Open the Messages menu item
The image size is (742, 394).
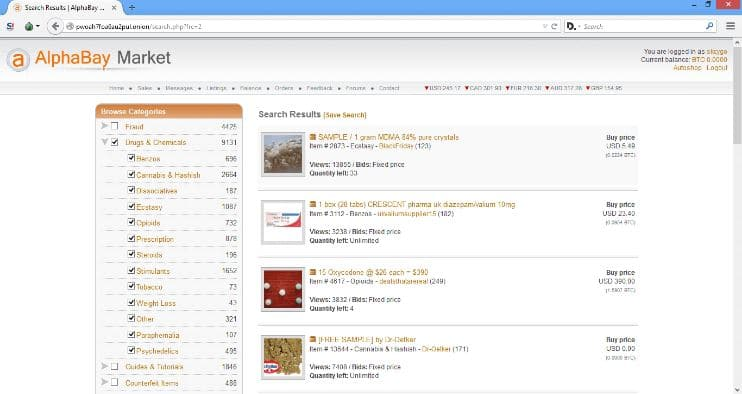(x=179, y=88)
